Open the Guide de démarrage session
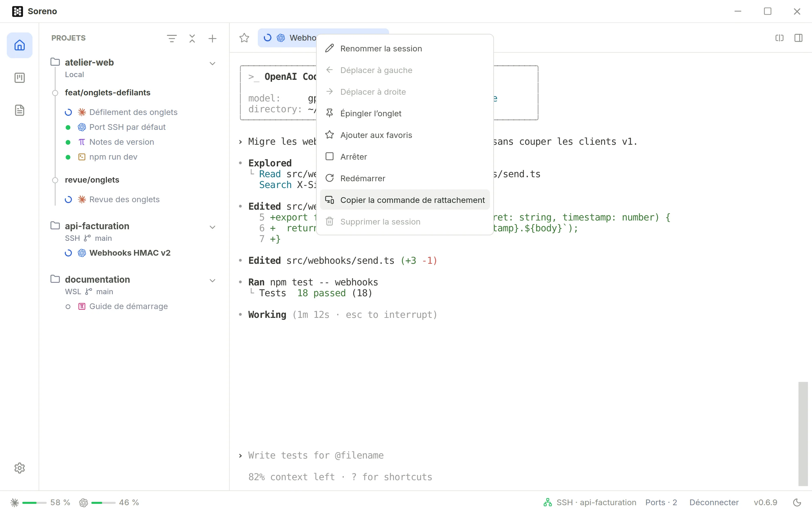Screen dimensions: 812x514 coord(128,306)
